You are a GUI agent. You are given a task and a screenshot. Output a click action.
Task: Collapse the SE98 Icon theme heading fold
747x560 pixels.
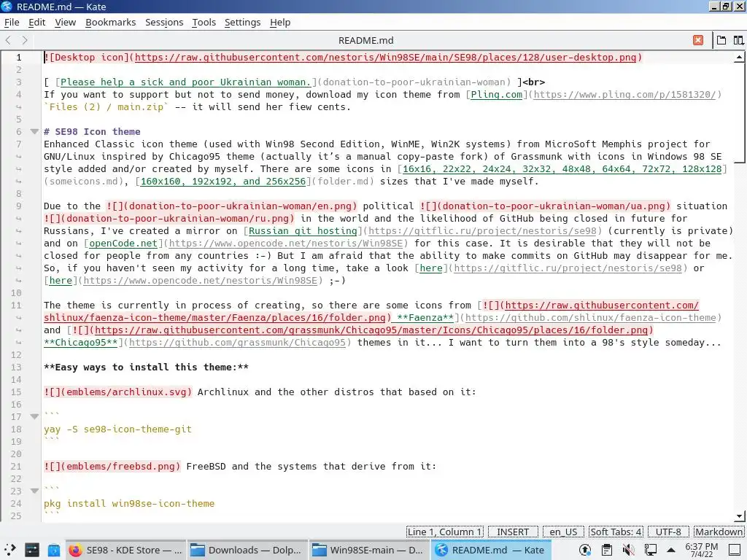[x=34, y=131]
